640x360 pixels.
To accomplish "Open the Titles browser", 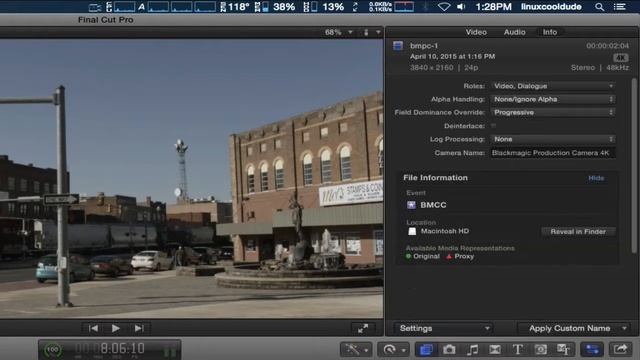I will (x=518, y=349).
